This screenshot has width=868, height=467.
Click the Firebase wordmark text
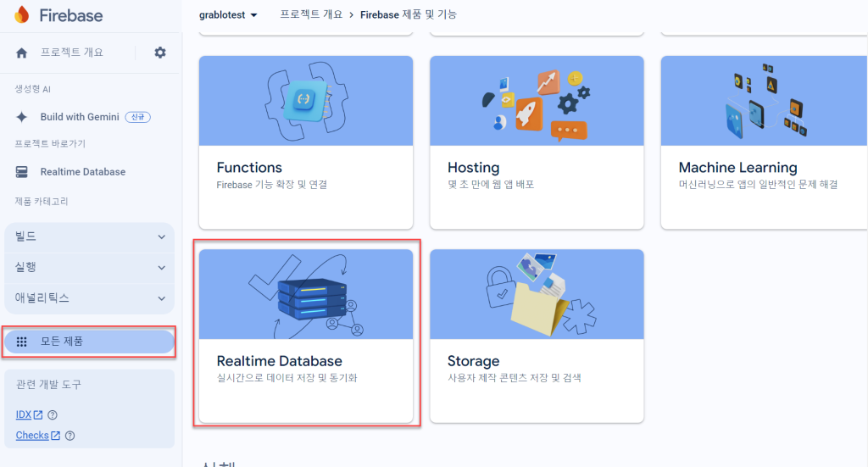(71, 15)
